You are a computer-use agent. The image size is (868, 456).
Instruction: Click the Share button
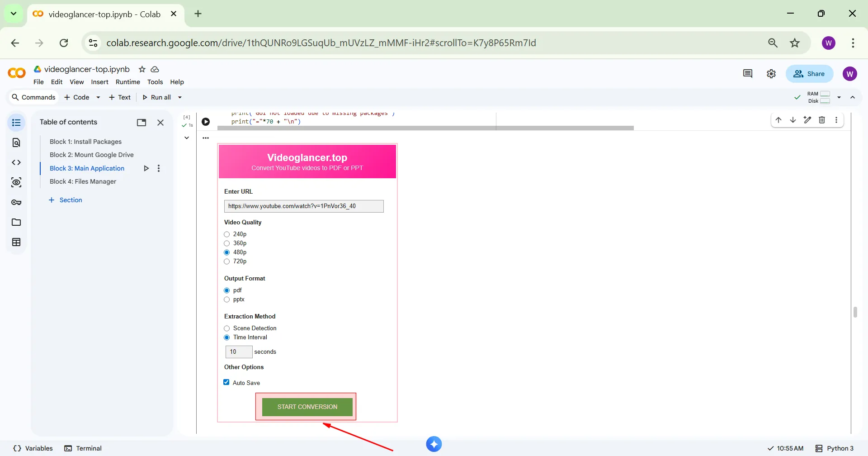click(x=809, y=74)
